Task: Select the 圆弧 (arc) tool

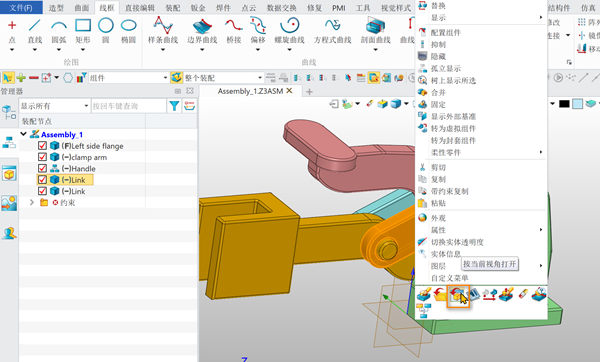Action: 59,31
